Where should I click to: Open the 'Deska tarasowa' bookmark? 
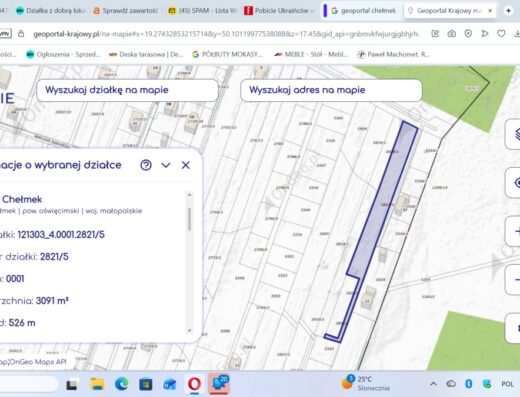[146, 54]
